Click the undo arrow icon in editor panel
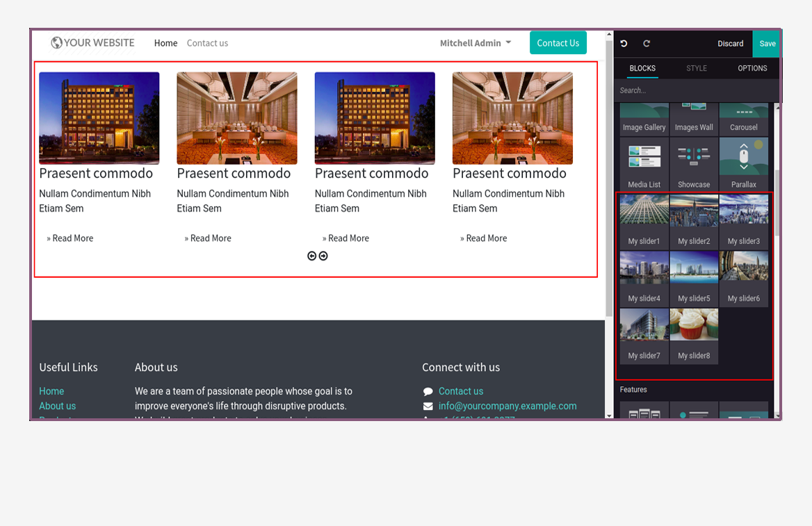The height and width of the screenshot is (526, 812). tap(624, 44)
